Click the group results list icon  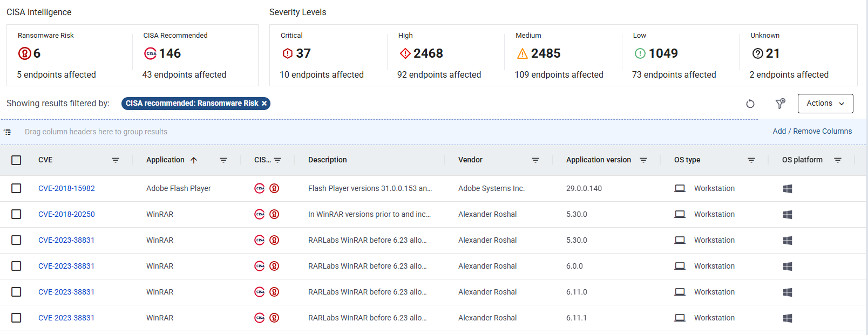[8, 132]
